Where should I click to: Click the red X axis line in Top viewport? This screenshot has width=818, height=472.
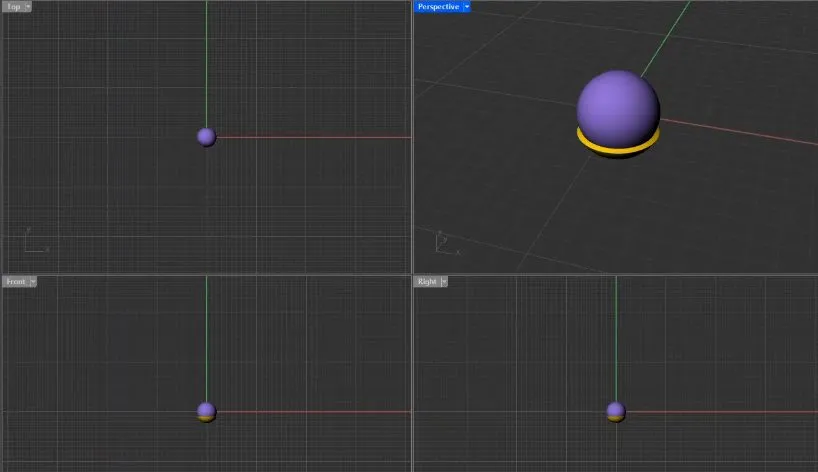[310, 137]
